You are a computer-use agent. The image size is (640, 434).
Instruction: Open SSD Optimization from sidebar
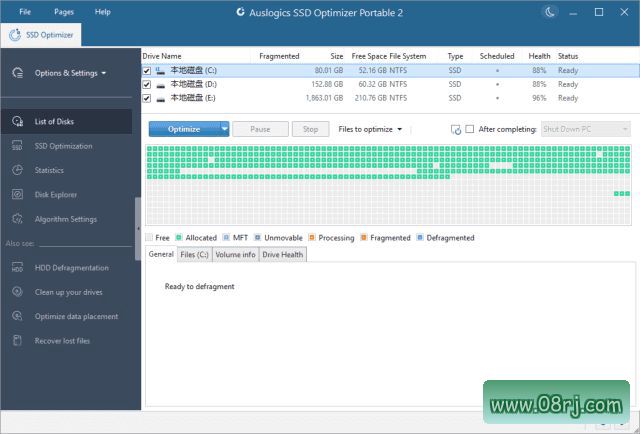17,146
